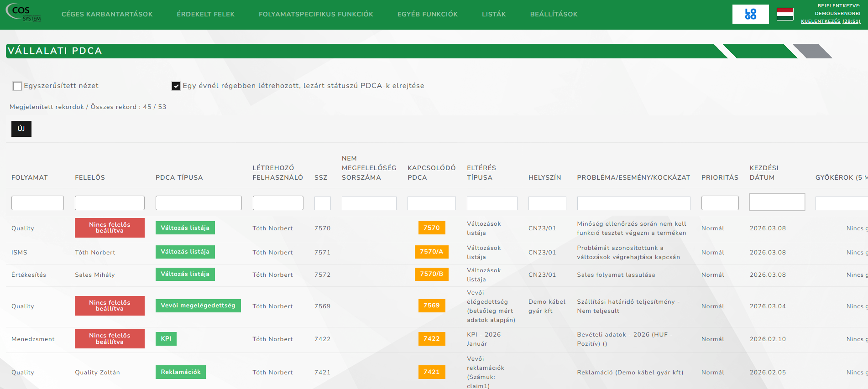Click red 'Nincs felelős beállítva' tag for 7570

point(110,228)
